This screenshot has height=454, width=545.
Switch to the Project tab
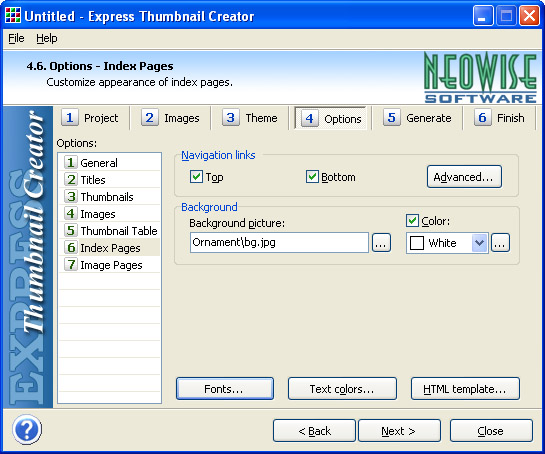click(x=90, y=118)
